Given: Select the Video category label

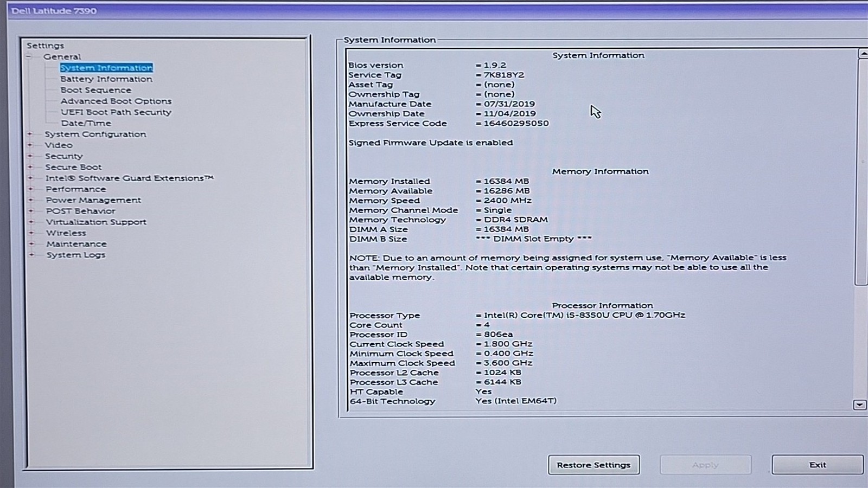Looking at the screenshot, I should click(x=59, y=145).
